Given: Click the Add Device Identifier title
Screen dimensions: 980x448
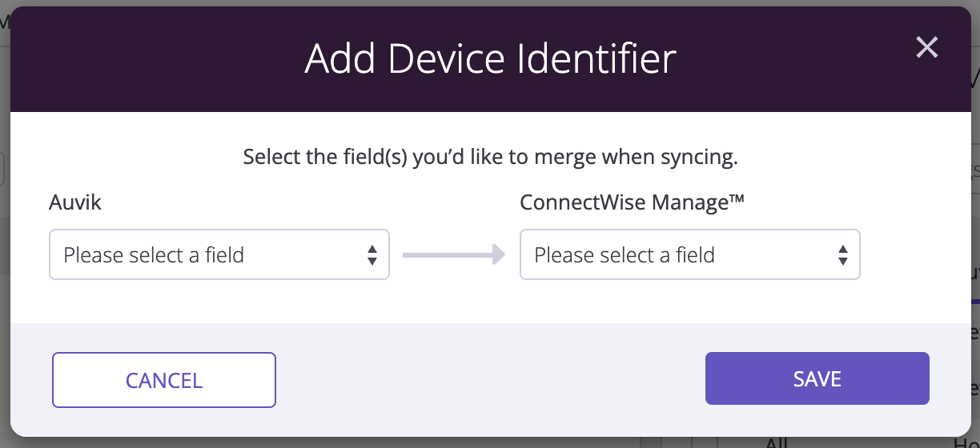Looking at the screenshot, I should pos(491,59).
